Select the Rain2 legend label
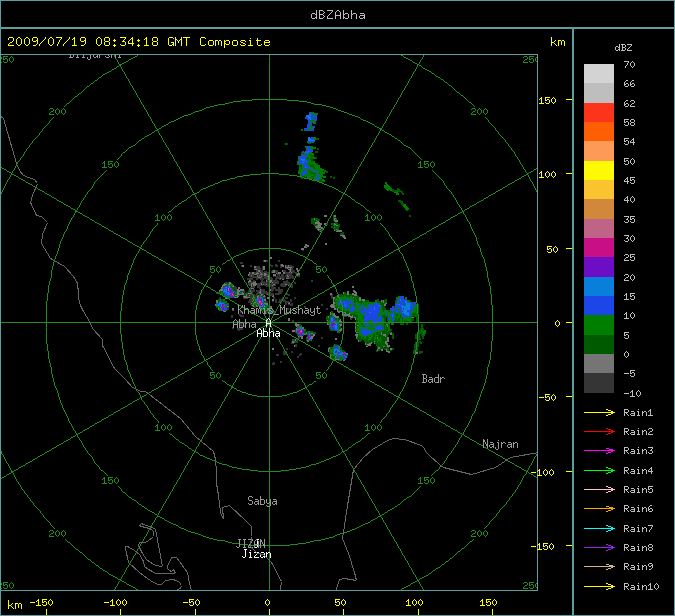Screen dimensions: 675x616 point(638,431)
